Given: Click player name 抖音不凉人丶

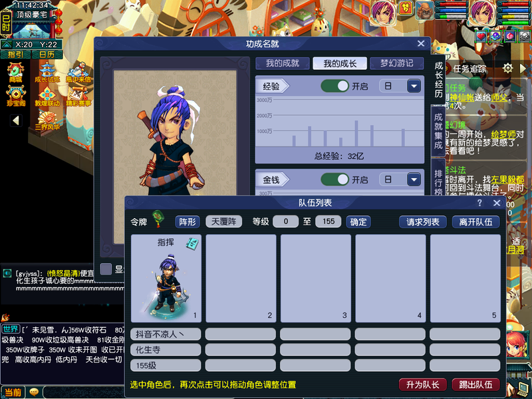Looking at the screenshot, I should point(166,334).
